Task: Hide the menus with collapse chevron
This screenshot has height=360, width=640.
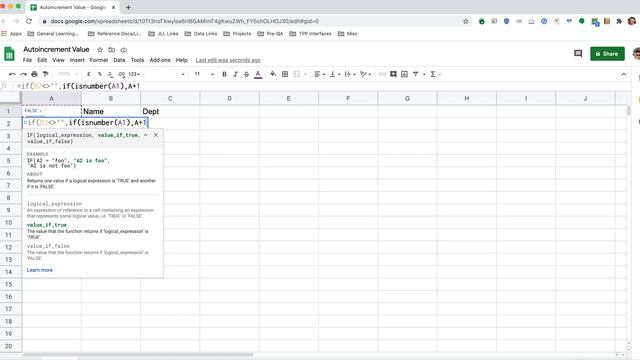Action: pyautogui.click(x=624, y=74)
